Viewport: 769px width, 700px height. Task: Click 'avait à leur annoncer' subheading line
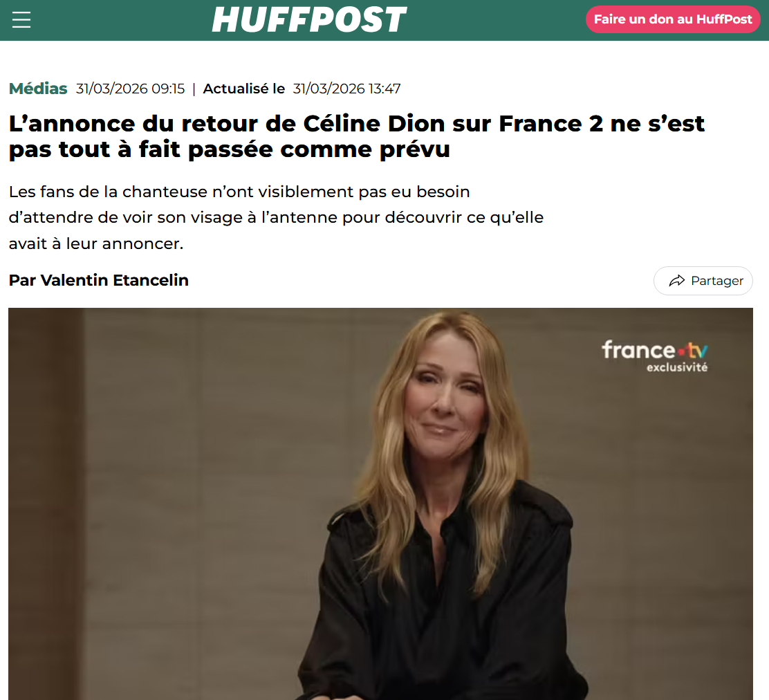96,243
